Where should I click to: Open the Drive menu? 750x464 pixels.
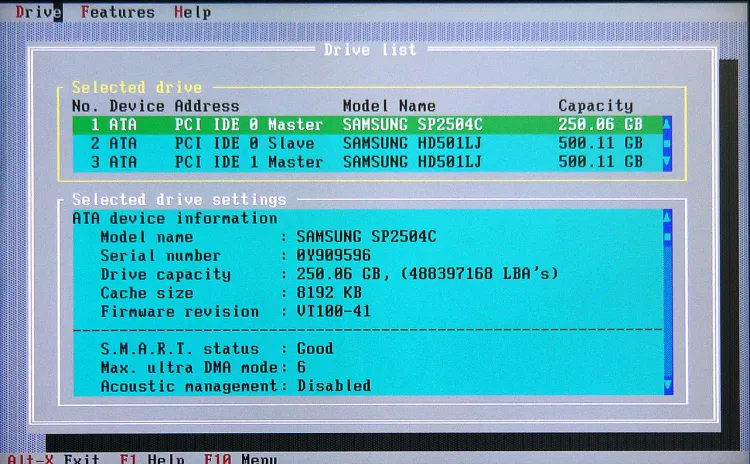tap(38, 12)
